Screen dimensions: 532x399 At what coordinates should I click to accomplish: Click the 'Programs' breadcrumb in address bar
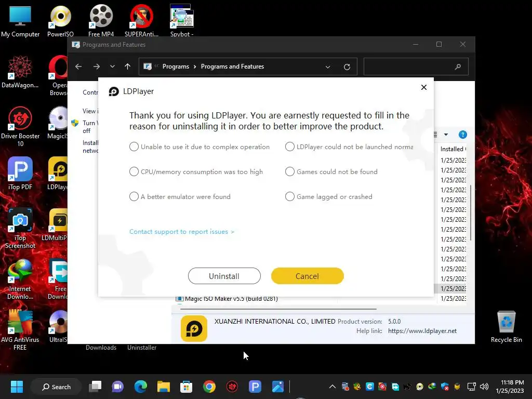click(176, 66)
